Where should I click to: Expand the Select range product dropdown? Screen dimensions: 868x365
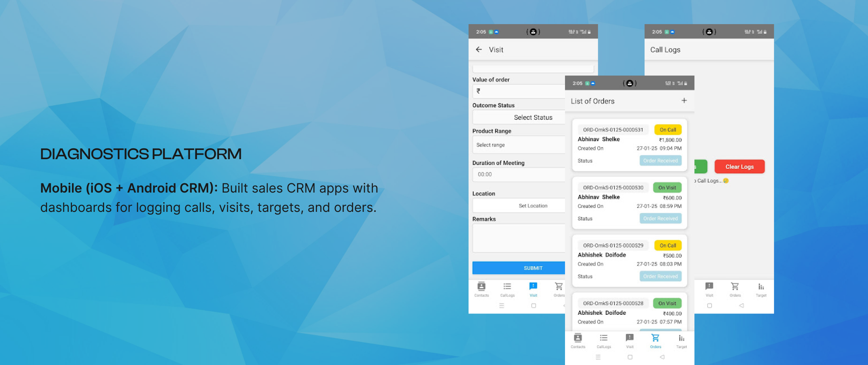pyautogui.click(x=519, y=145)
